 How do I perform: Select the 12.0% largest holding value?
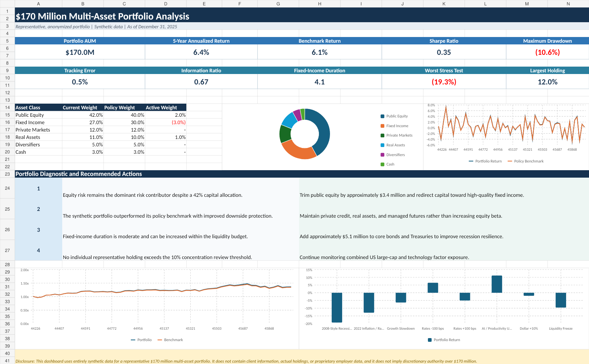pos(548,82)
